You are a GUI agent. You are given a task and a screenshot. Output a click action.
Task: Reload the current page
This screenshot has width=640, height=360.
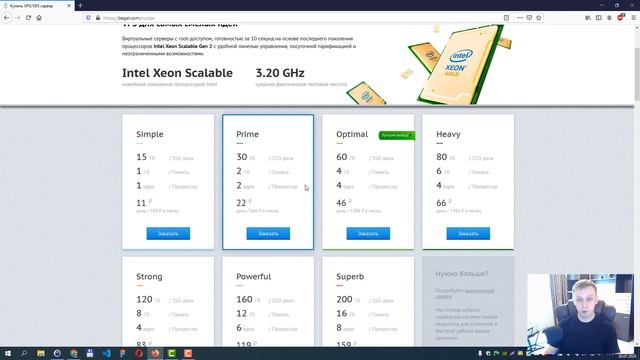coord(28,18)
